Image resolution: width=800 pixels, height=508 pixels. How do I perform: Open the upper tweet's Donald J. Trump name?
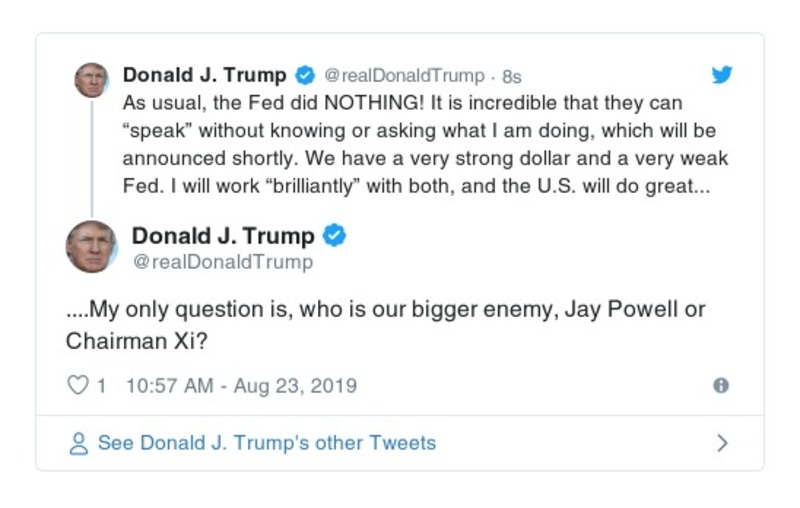point(204,76)
